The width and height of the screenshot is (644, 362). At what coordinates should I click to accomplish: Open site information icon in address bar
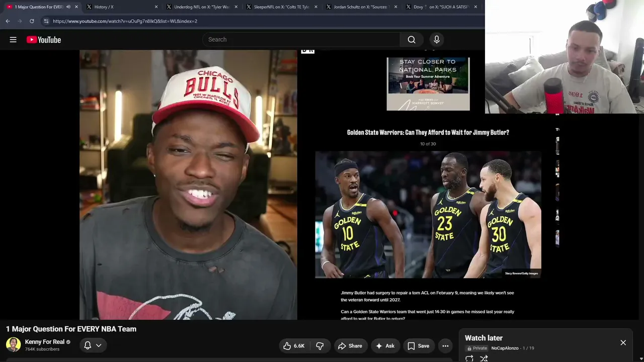point(46,21)
